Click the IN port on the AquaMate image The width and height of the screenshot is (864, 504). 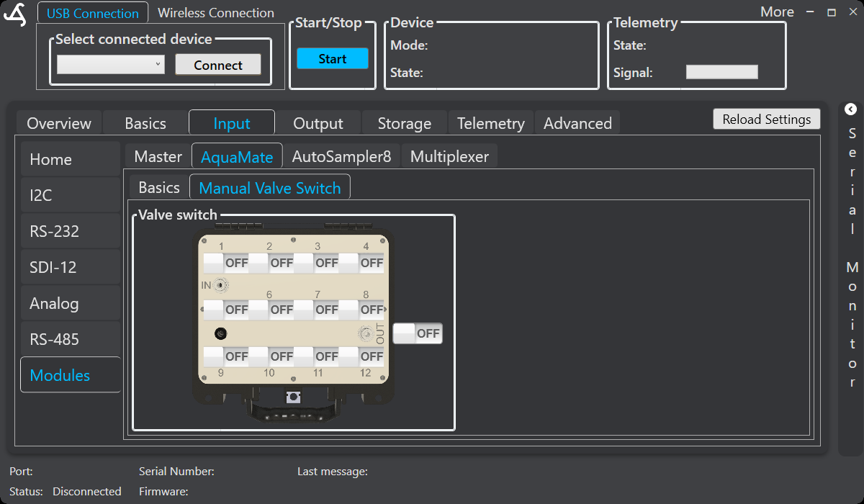tap(221, 285)
